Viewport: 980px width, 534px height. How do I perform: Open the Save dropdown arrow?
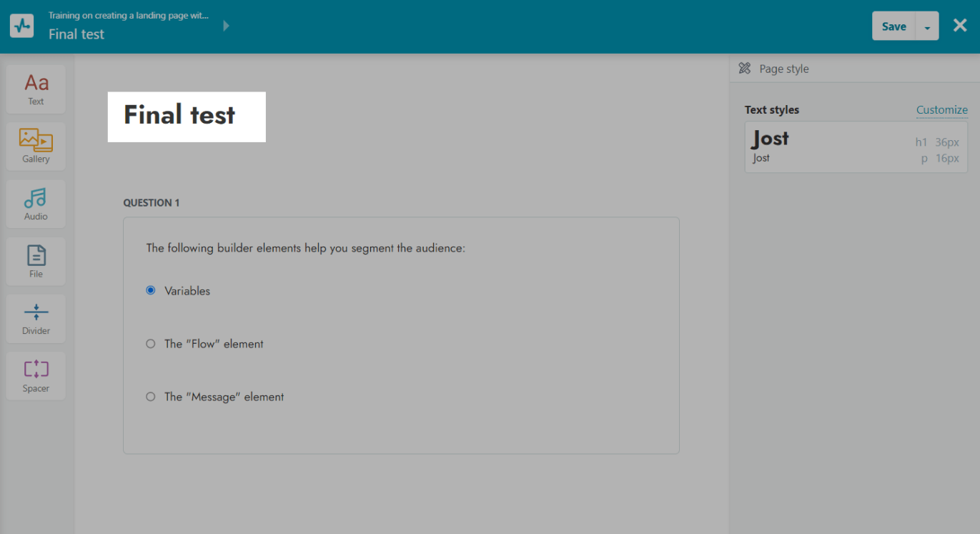[x=927, y=26]
